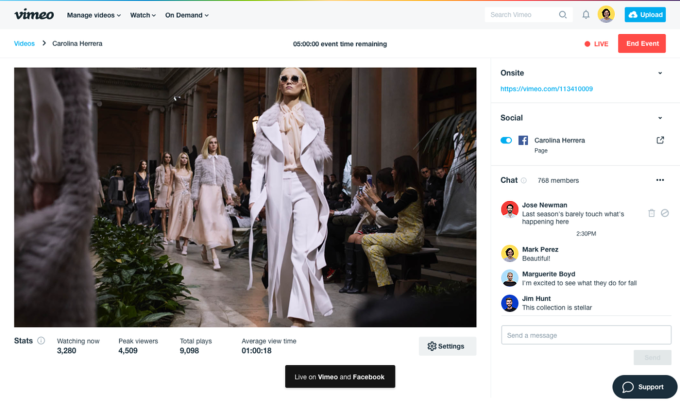This screenshot has width=680, height=401.
Task: Open the Settings gear button
Action: click(x=447, y=346)
